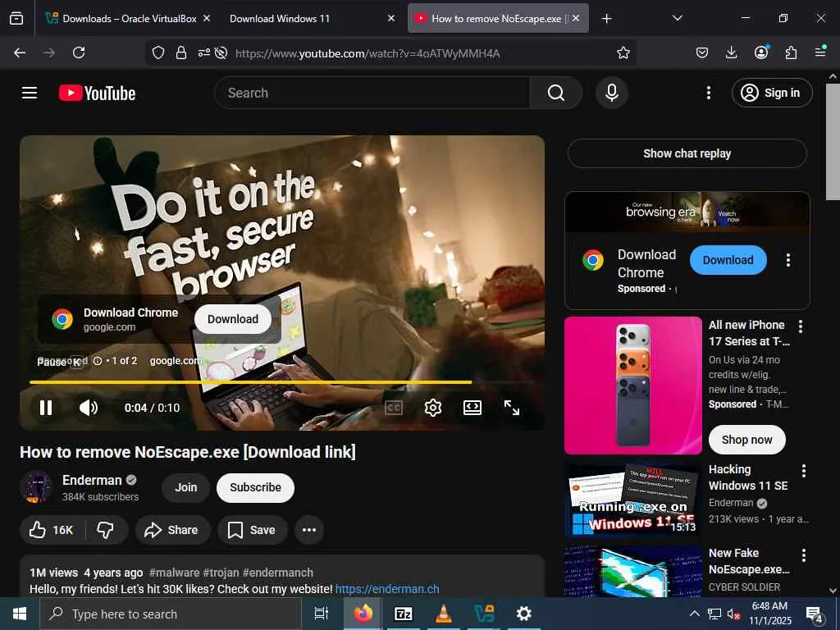The image size is (840, 630).
Task: Save video to a playlist
Action: [251, 530]
